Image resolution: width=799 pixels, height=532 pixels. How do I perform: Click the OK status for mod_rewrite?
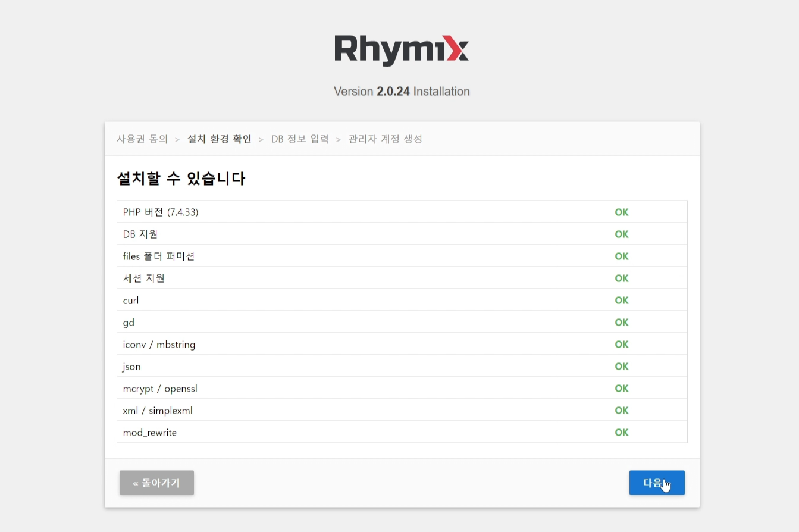pyautogui.click(x=622, y=433)
